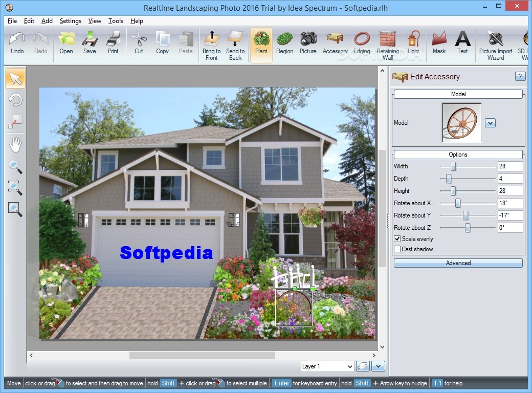Open the Help menu

[137, 20]
